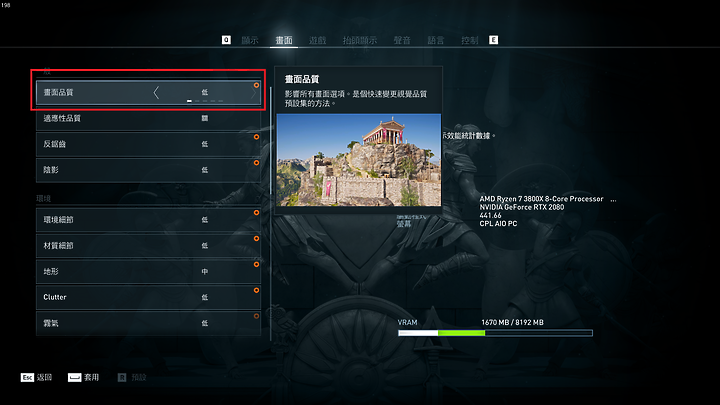
Task: Click the spacebar key icon for 套用
Action: click(x=74, y=377)
